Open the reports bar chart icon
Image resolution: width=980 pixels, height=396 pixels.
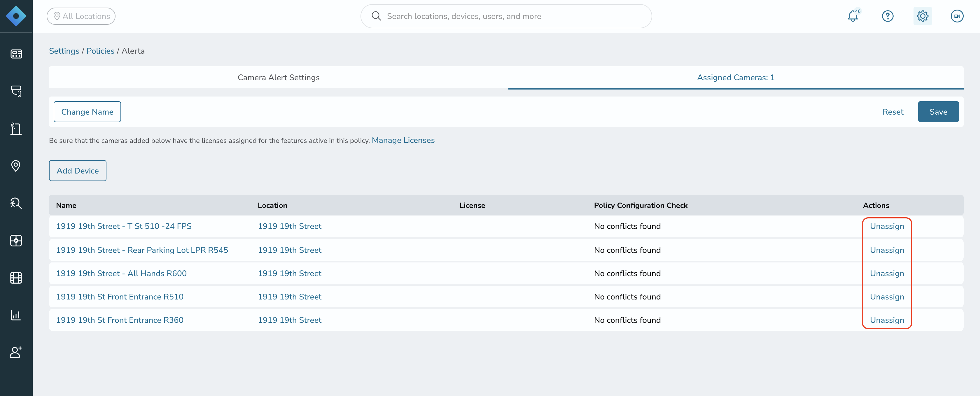coord(16,315)
